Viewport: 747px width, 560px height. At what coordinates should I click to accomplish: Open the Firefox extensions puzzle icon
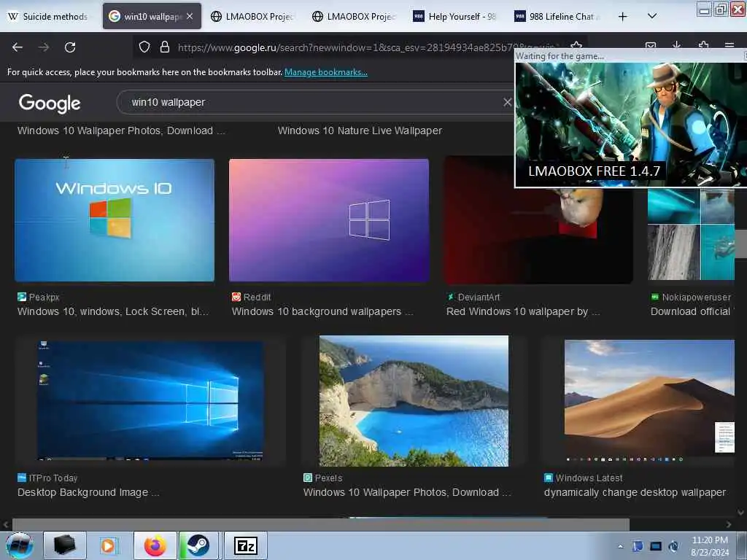[703, 46]
